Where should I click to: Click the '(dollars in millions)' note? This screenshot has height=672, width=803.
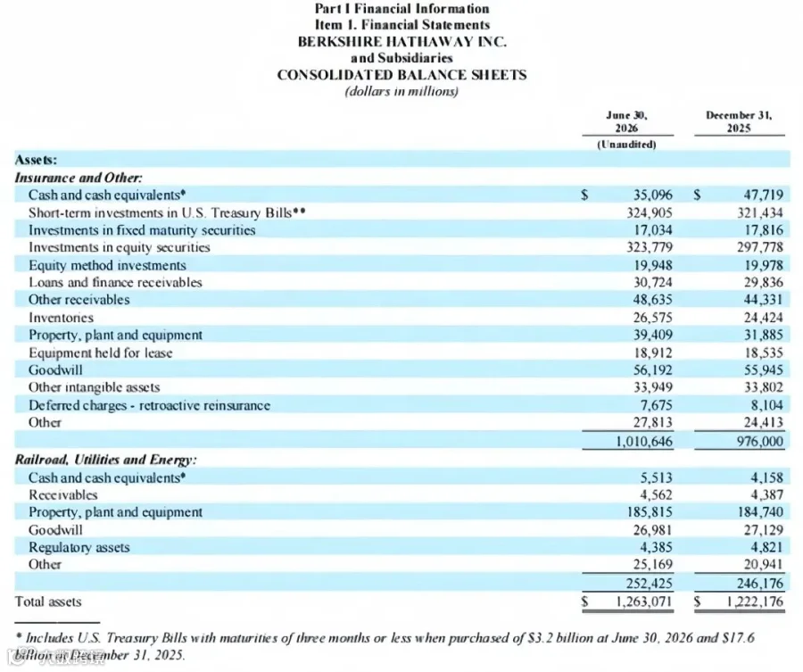401,92
